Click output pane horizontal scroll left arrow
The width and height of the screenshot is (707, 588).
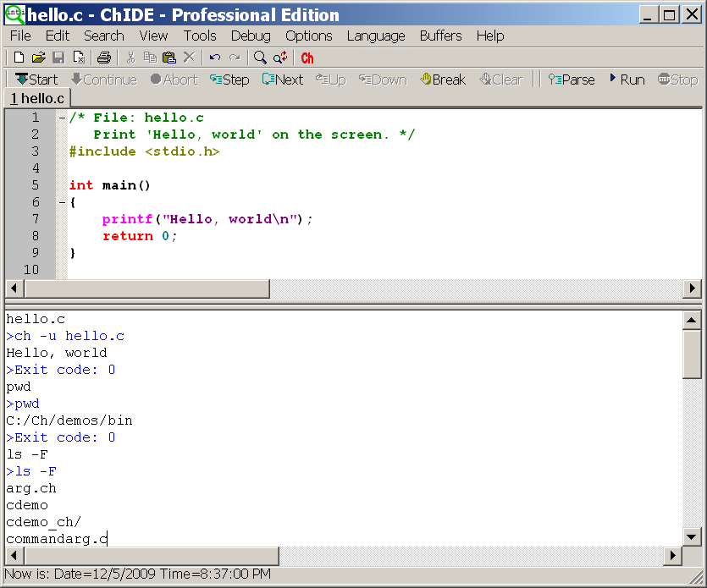[14, 556]
